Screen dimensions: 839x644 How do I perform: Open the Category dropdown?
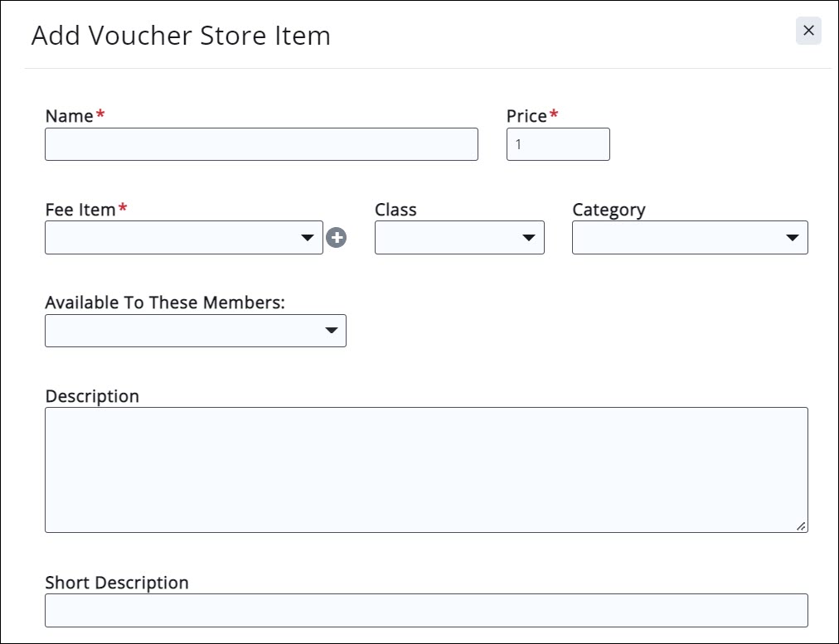pyautogui.click(x=689, y=238)
